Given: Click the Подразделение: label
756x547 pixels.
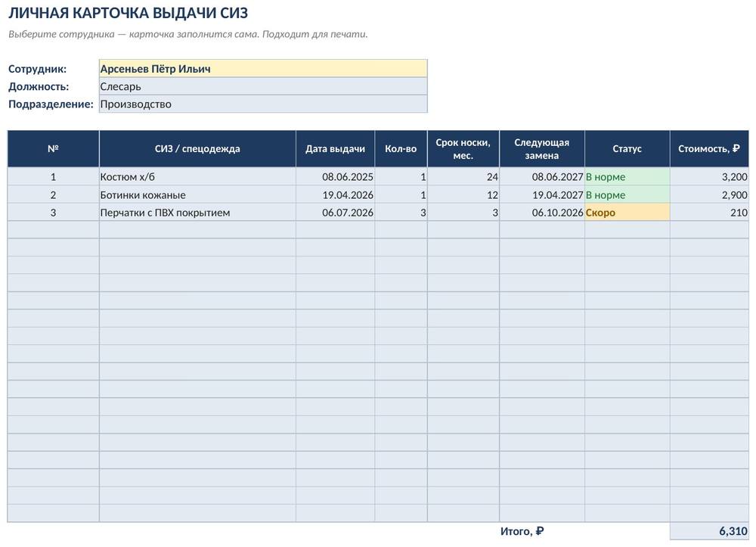Looking at the screenshot, I should pos(51,104).
